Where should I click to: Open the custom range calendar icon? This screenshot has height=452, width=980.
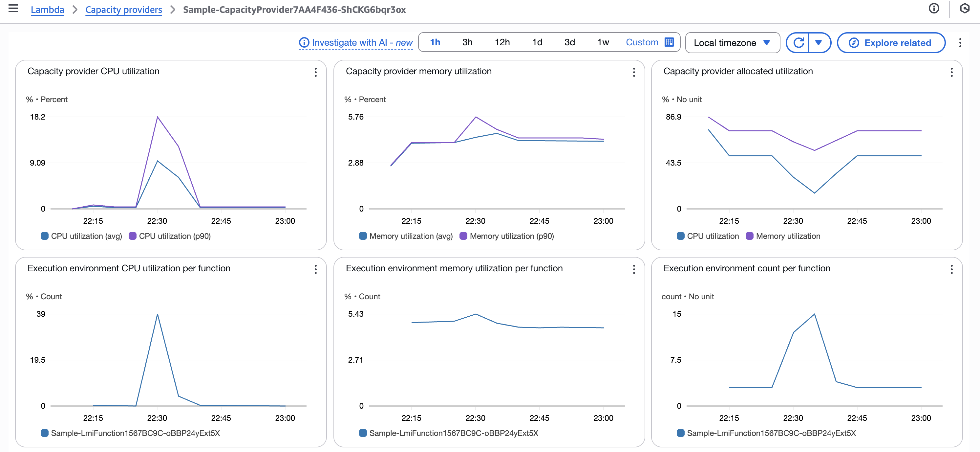tap(669, 42)
